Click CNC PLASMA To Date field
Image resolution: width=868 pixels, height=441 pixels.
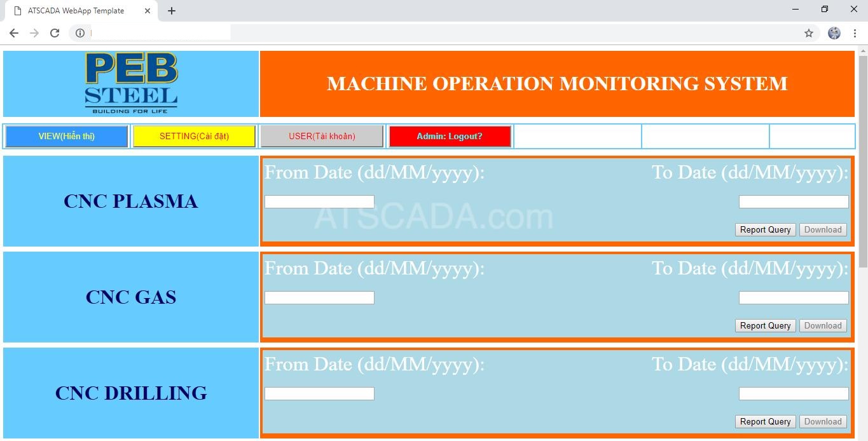[x=794, y=202]
